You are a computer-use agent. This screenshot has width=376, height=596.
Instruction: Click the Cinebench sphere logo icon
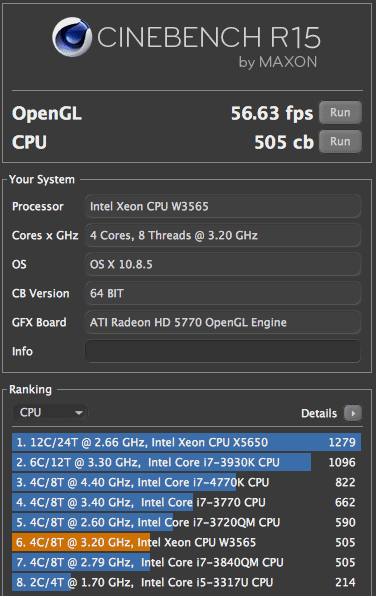72,37
